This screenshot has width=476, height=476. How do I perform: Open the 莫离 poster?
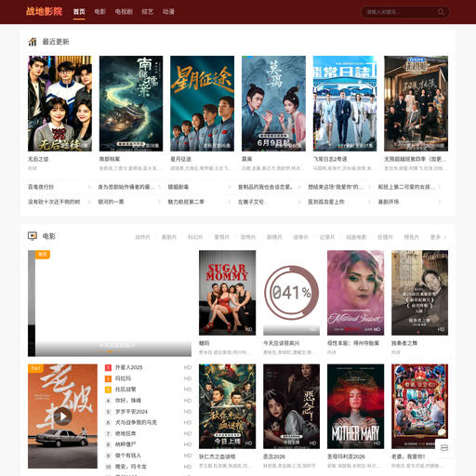[x=273, y=103]
